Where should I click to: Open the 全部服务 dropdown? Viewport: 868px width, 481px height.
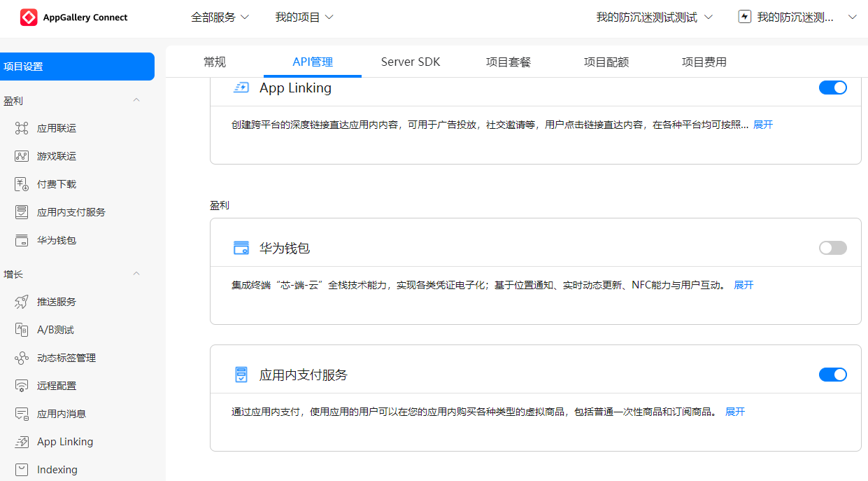point(220,18)
